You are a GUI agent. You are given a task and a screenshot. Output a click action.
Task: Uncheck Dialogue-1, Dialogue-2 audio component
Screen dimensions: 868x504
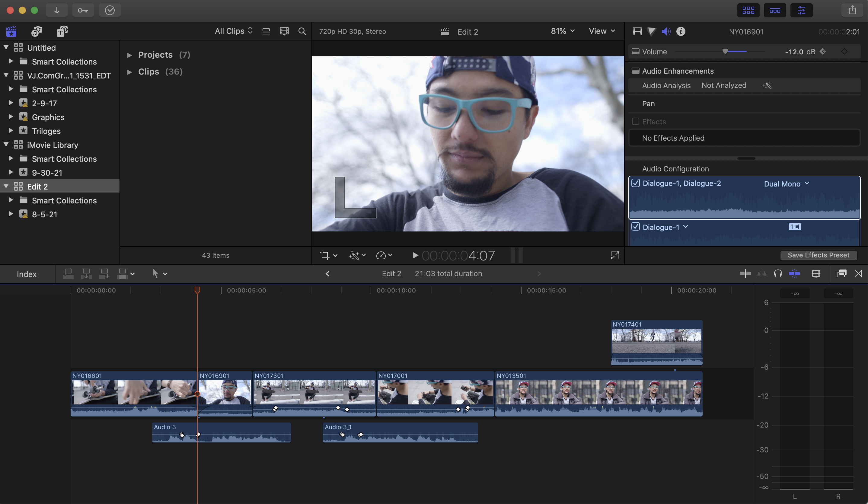coord(636,183)
